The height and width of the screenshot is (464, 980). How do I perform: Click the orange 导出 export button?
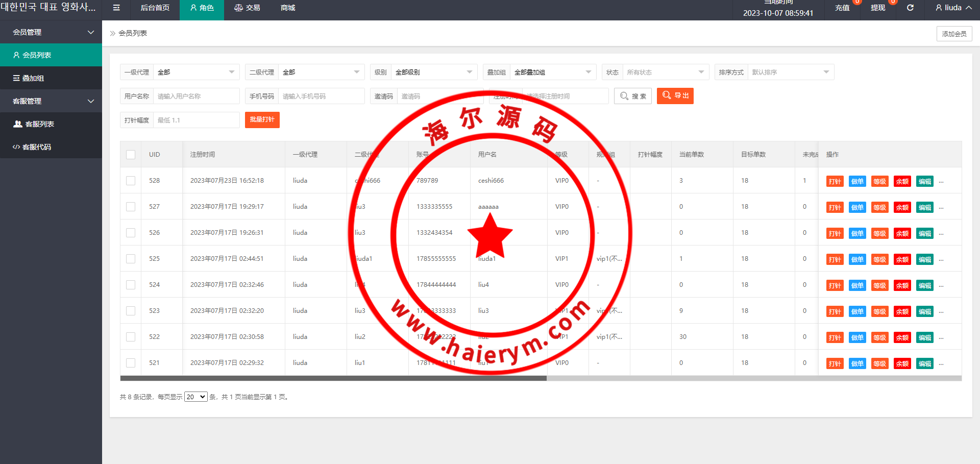(x=675, y=95)
